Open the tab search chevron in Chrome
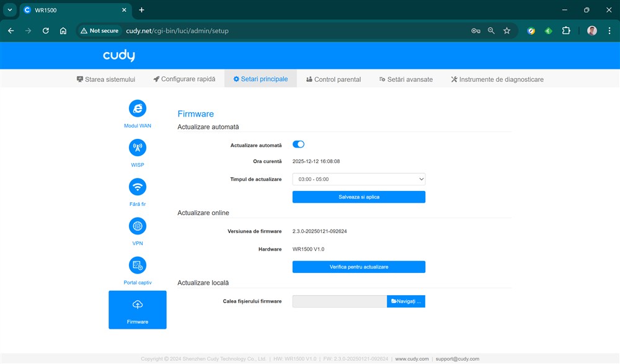Viewport: 620px width, 364px height. point(10,10)
